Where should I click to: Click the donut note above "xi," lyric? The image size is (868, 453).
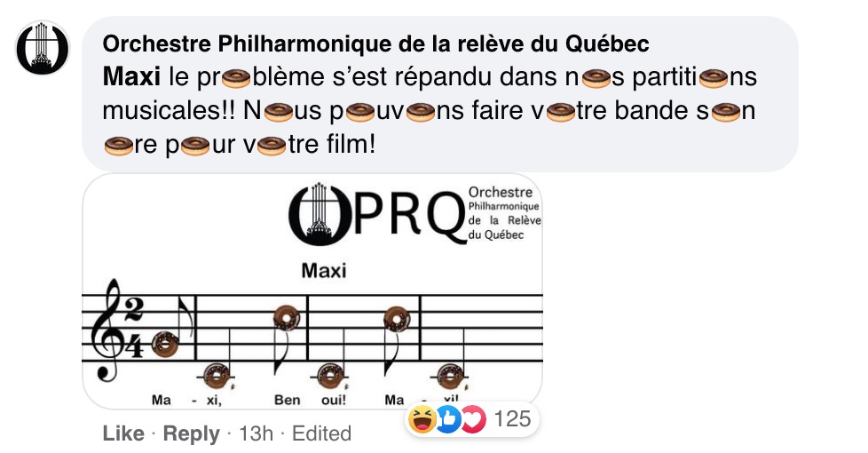217,377
